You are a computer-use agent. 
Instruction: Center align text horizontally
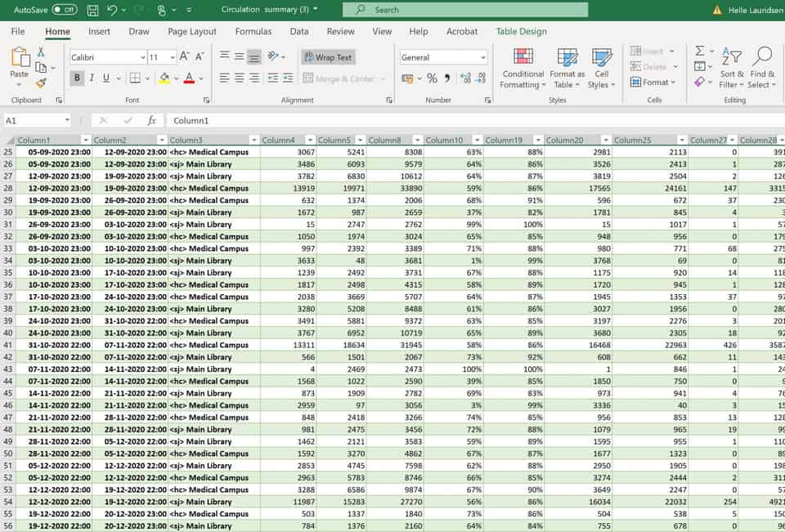(240, 78)
